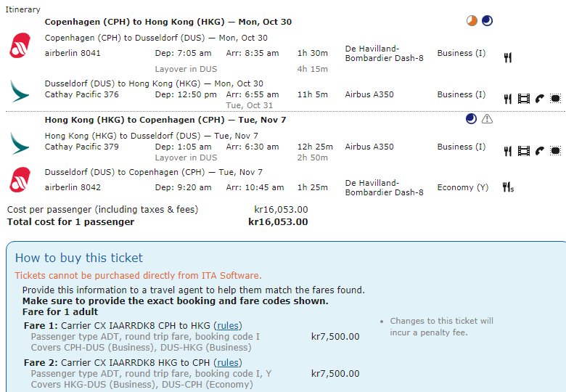Open the rules link for Fare 2
This screenshot has width=566, height=392.
(x=229, y=362)
